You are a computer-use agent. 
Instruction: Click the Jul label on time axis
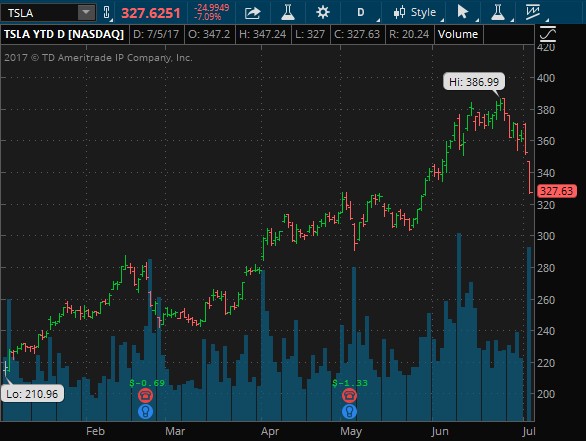[x=529, y=431]
